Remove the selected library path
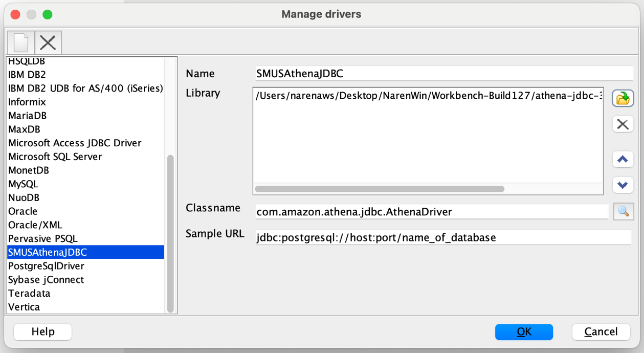The width and height of the screenshot is (644, 353). tap(623, 124)
